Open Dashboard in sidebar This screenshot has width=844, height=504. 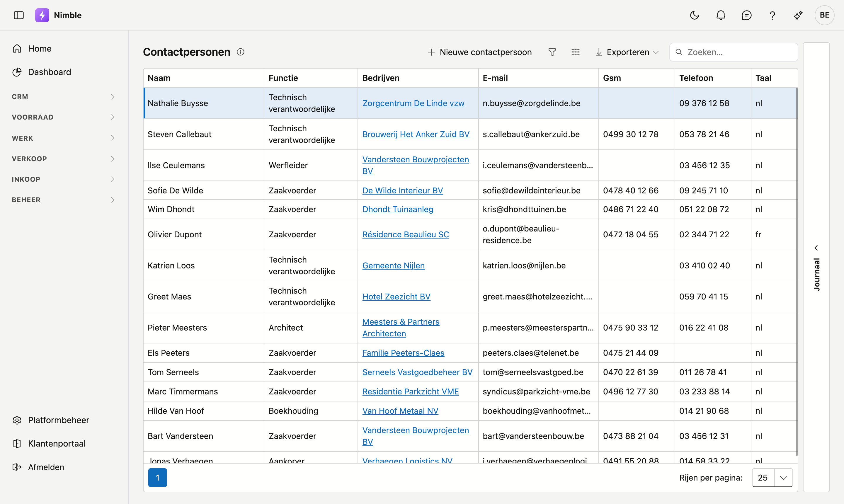coord(64,72)
